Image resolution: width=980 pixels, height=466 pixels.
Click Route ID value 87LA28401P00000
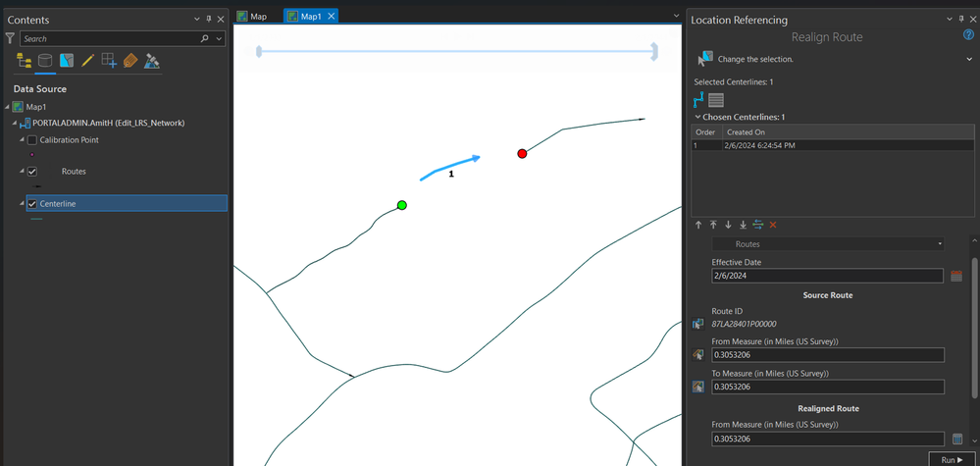coord(744,324)
